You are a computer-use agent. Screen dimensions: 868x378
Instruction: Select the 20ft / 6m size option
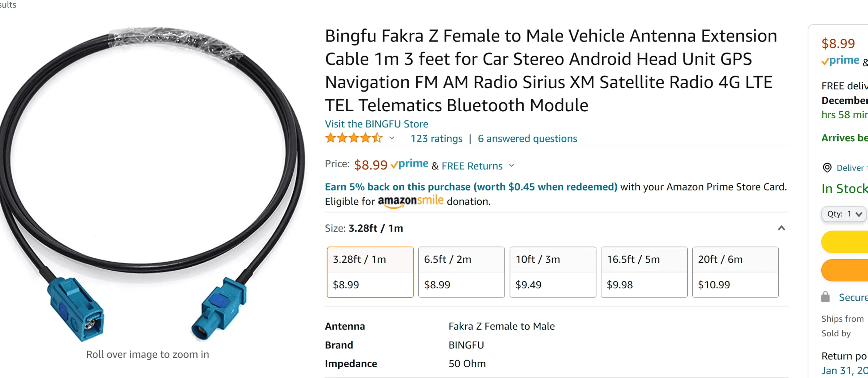pyautogui.click(x=735, y=272)
